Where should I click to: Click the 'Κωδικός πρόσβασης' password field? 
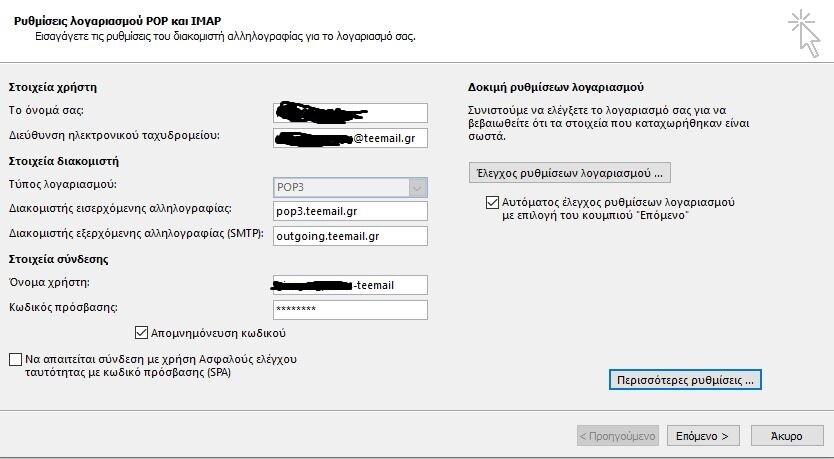[x=350, y=310]
